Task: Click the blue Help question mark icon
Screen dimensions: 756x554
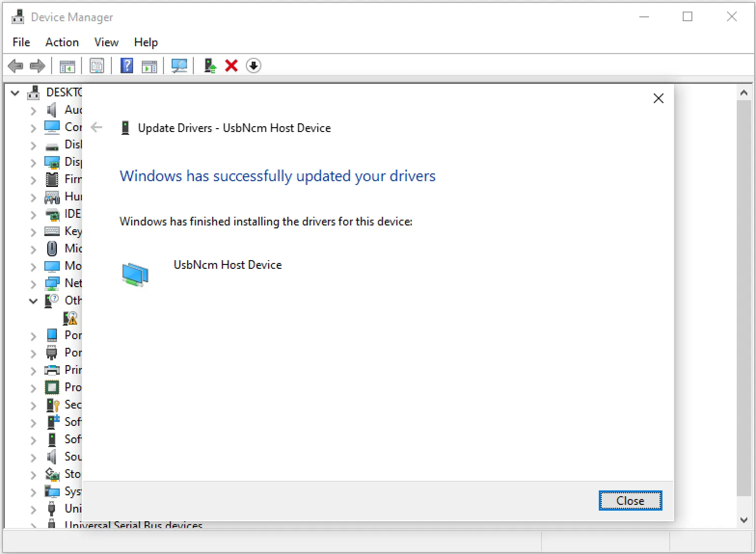Action: (x=127, y=66)
